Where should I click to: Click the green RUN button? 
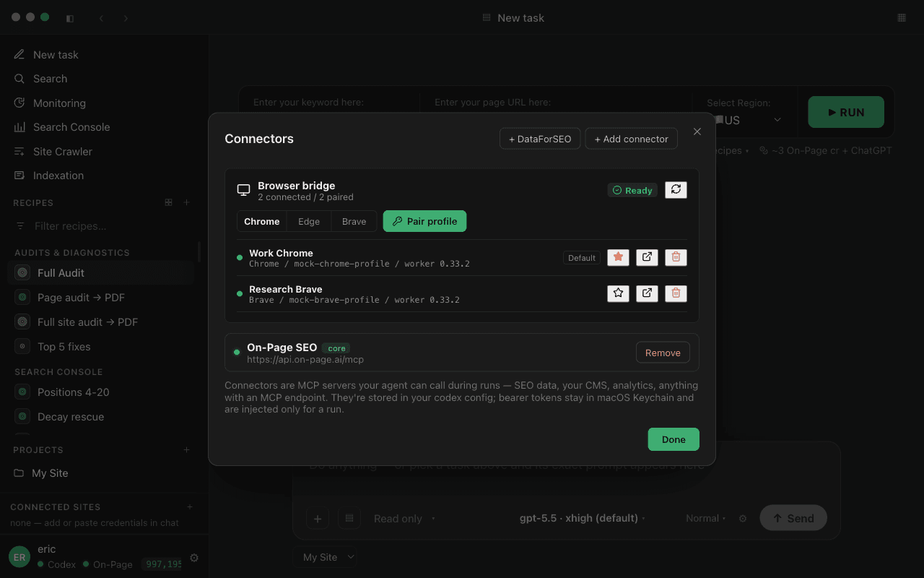[x=846, y=112]
